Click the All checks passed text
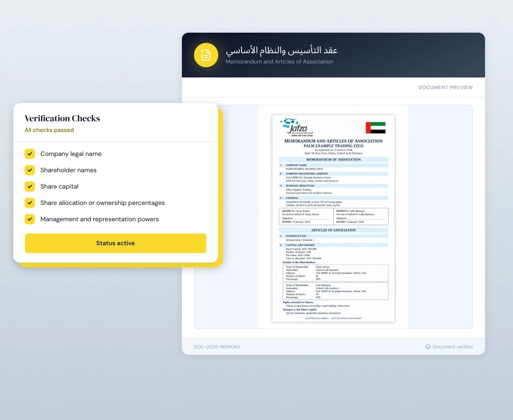The width and height of the screenshot is (513, 420). pos(49,130)
